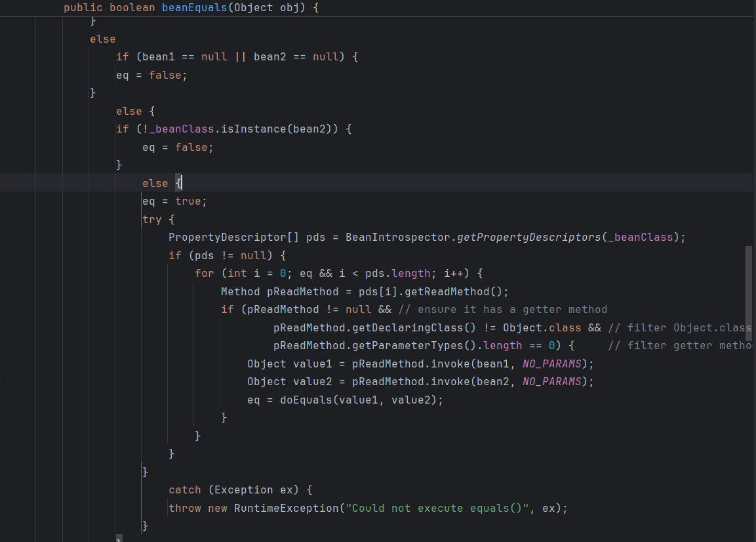Click the NO_PARAMS constant on the value2 line
This screenshot has height=542, width=756.
pyautogui.click(x=551, y=381)
